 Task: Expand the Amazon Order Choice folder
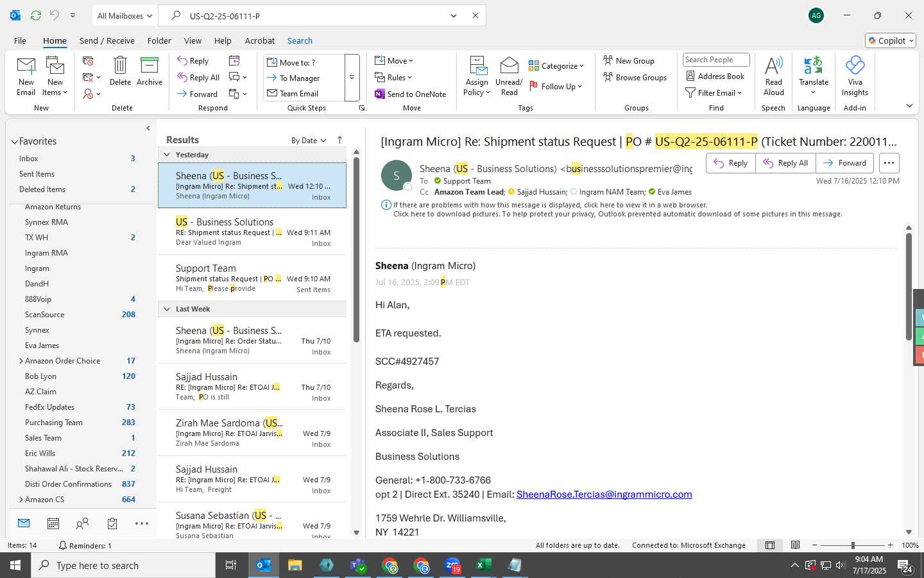21,361
